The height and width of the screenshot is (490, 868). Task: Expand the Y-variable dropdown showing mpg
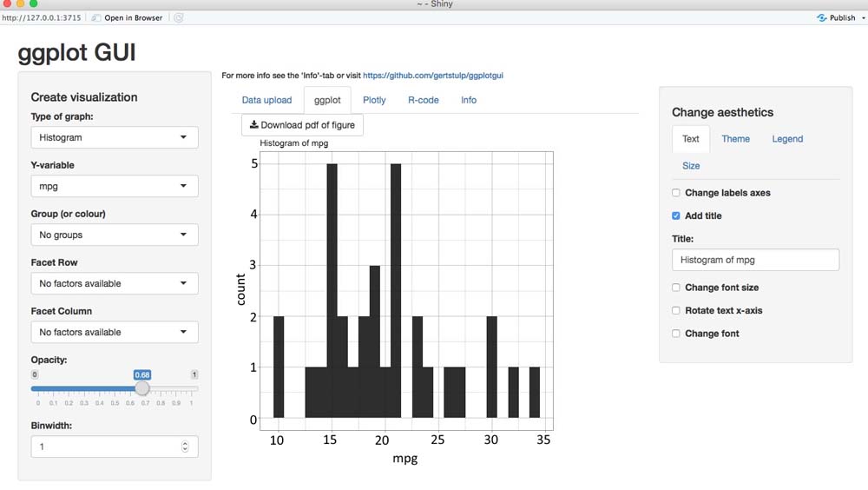114,186
